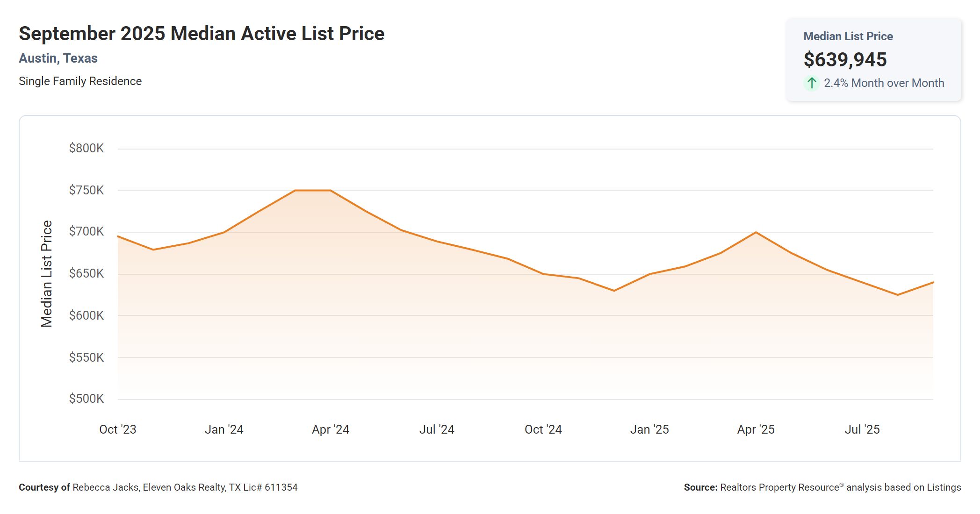Click the rotated Median List Price axis title

click(47, 274)
